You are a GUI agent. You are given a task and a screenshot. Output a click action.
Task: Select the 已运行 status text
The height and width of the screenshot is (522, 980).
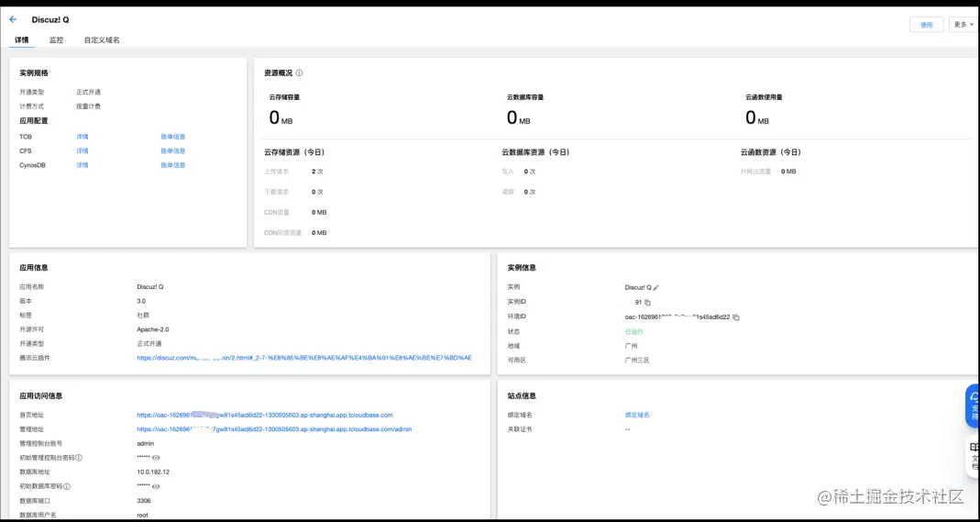click(633, 332)
